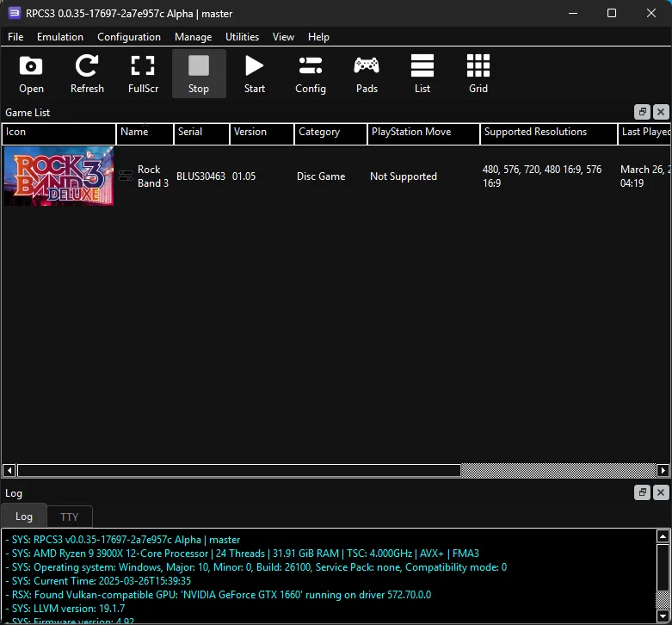Open the Manage menu
Image resolution: width=672 pixels, height=625 pixels.
pyautogui.click(x=193, y=37)
